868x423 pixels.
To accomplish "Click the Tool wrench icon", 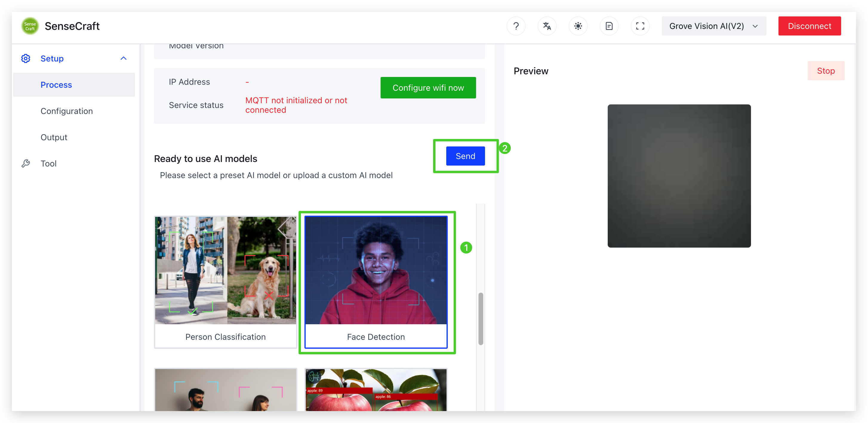I will pyautogui.click(x=26, y=164).
